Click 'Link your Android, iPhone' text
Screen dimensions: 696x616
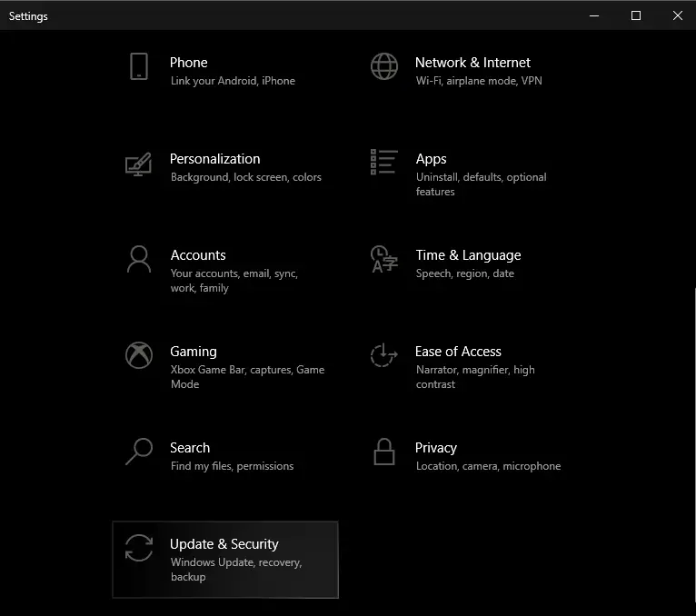coord(233,81)
